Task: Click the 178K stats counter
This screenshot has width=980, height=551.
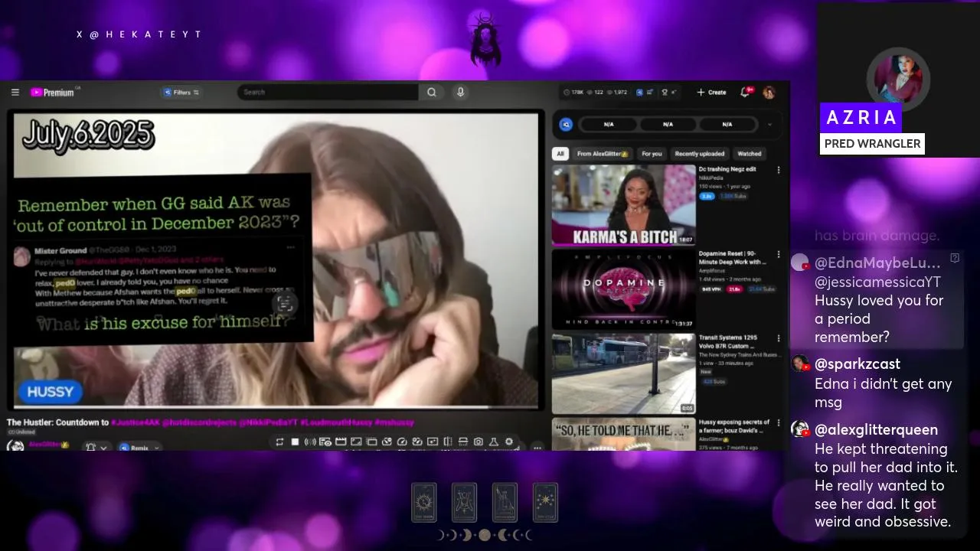Action: (x=573, y=92)
